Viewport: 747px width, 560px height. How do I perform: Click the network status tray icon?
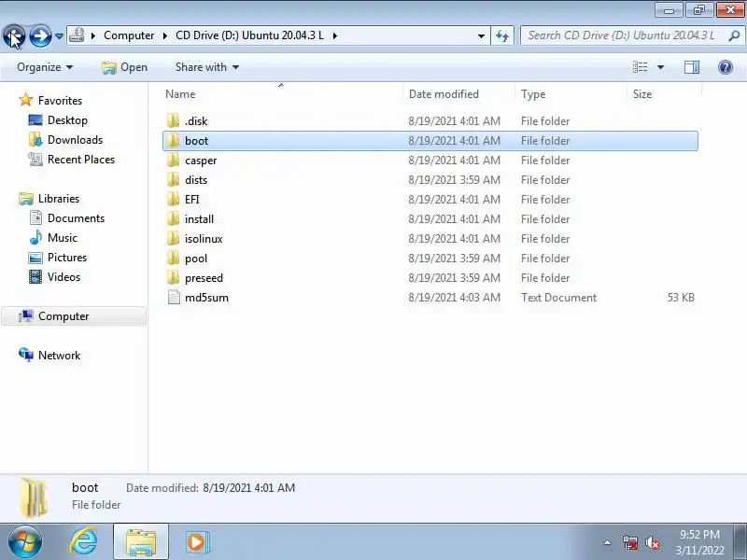(x=629, y=542)
